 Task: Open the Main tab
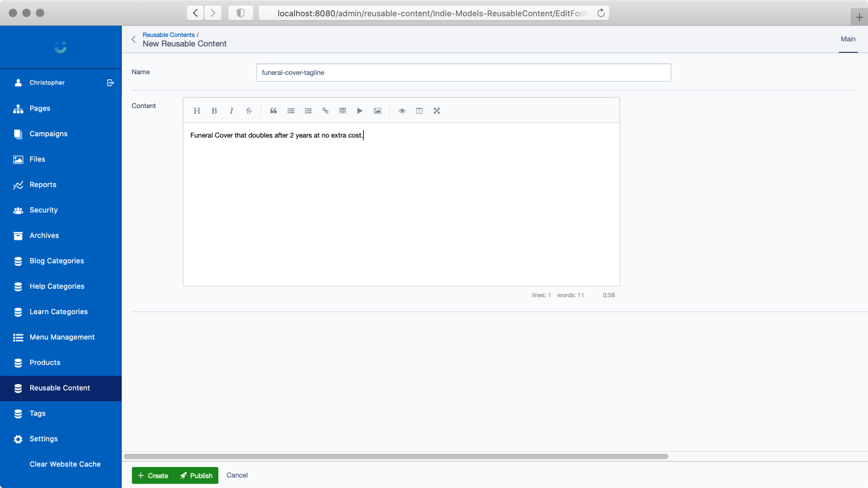click(x=848, y=39)
